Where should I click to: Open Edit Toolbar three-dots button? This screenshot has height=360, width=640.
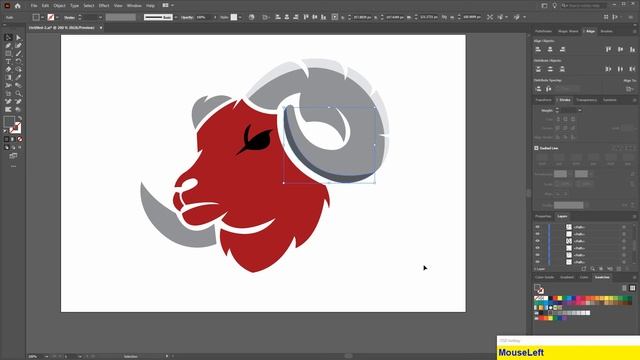(x=13, y=167)
